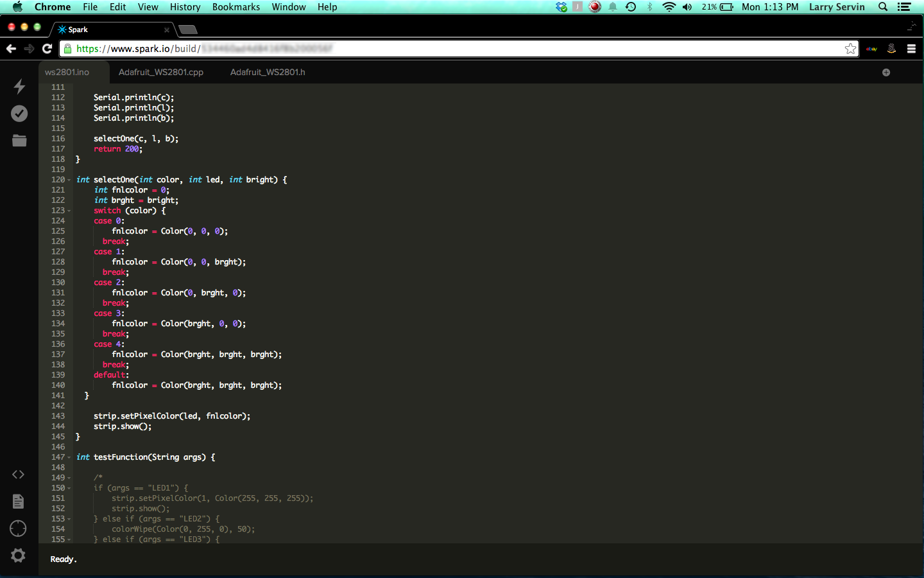Open the History menu

[185, 7]
